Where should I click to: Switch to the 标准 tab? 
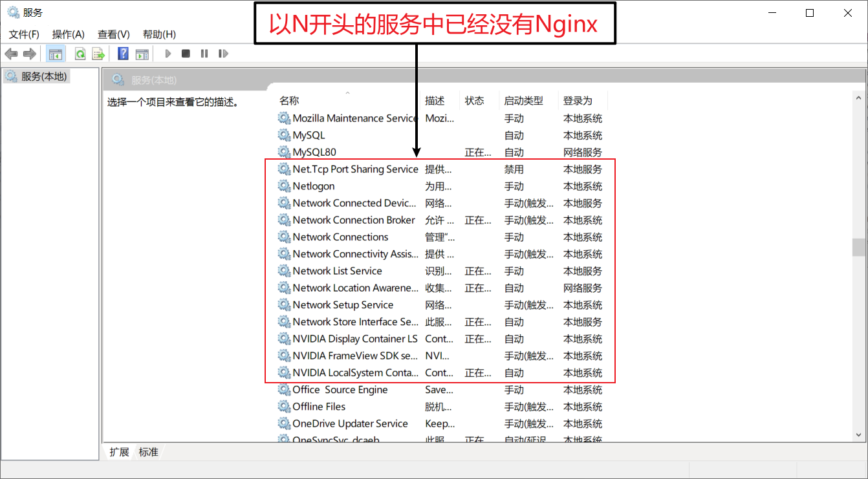coord(148,452)
